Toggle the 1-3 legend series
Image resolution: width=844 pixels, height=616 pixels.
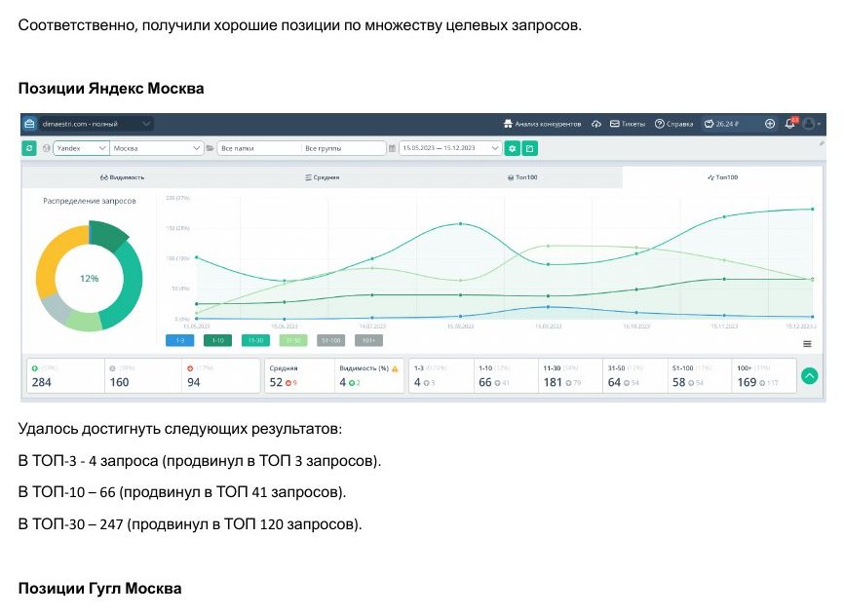point(179,340)
